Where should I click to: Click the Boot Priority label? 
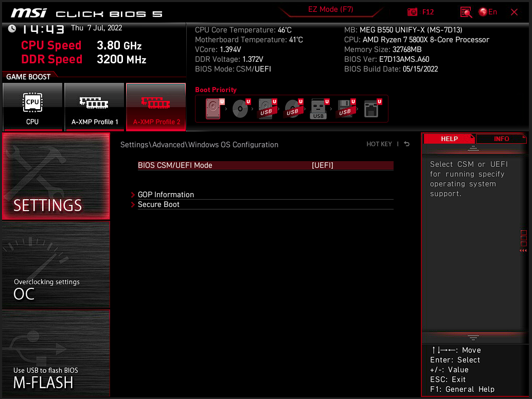coord(216,90)
